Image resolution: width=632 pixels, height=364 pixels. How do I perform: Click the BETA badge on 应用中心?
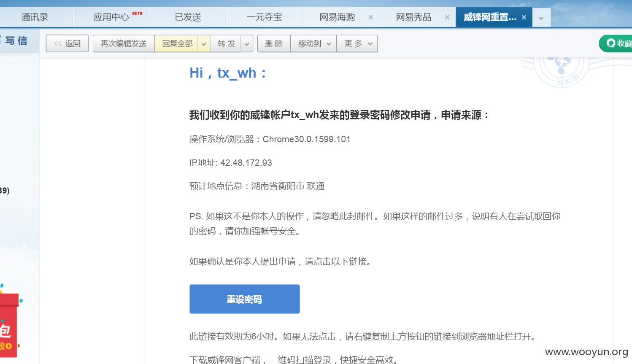[x=137, y=13]
